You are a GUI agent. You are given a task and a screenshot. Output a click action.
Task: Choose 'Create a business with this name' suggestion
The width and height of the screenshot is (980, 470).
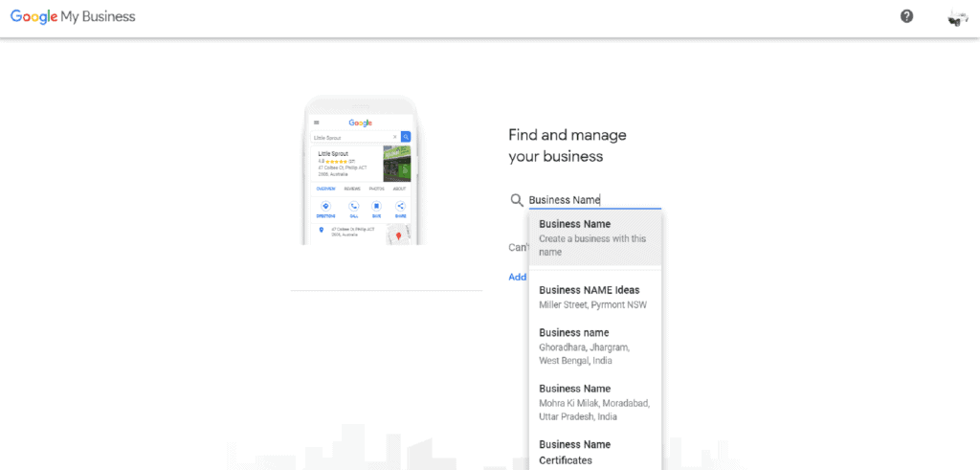[595, 238]
